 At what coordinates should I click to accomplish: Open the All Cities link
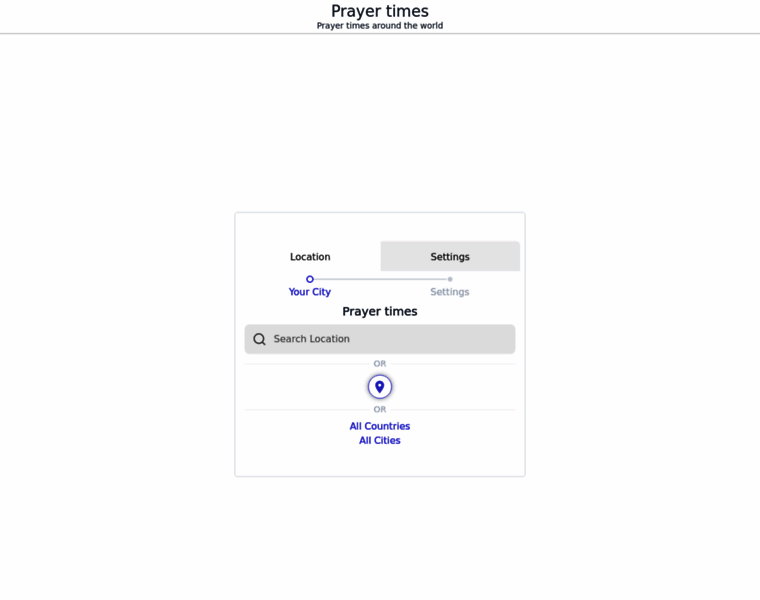380,441
